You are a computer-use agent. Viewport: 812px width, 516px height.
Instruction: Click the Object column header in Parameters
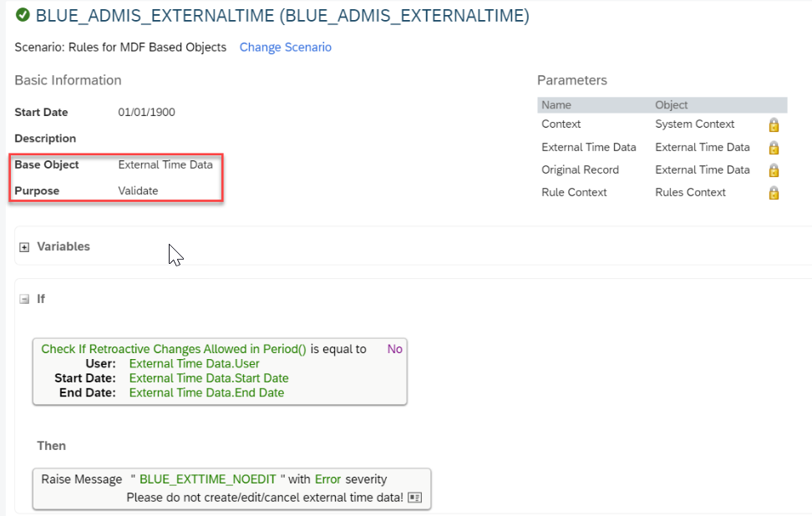(671, 105)
